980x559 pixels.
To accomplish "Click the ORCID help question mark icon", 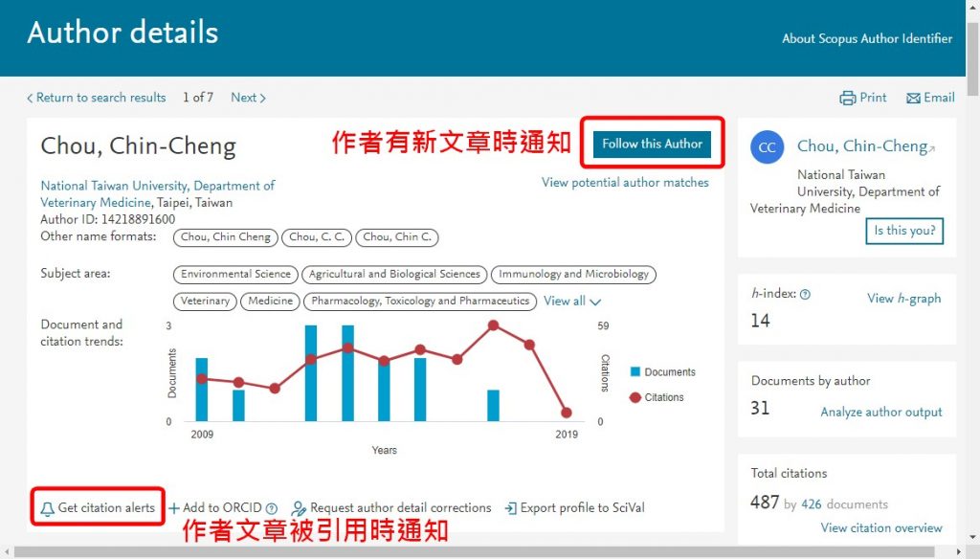I will coord(271,508).
